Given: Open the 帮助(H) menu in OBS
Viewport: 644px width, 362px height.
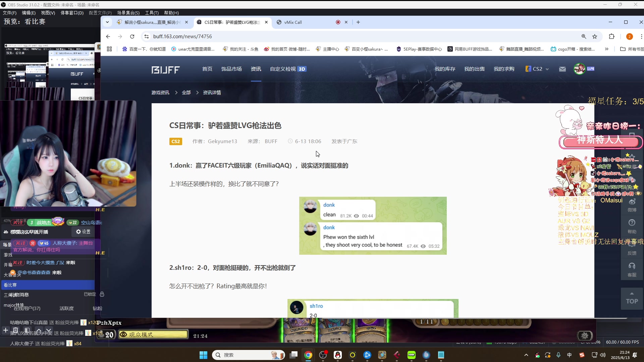Looking at the screenshot, I should (171, 13).
